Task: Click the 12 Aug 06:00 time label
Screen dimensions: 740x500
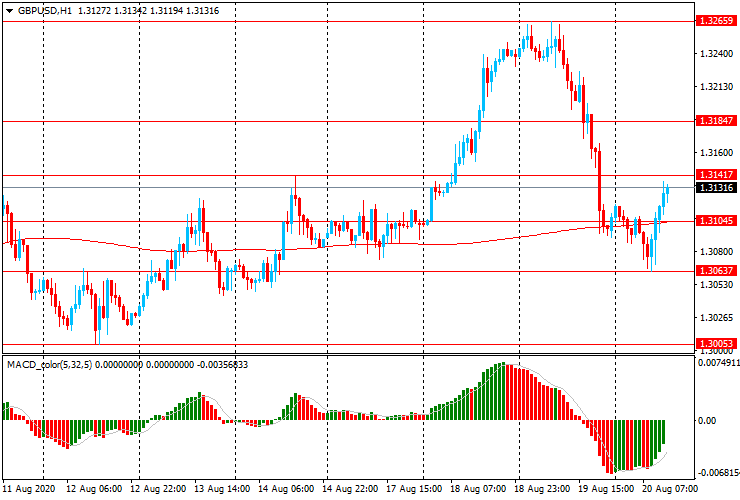Action: pyautogui.click(x=94, y=488)
